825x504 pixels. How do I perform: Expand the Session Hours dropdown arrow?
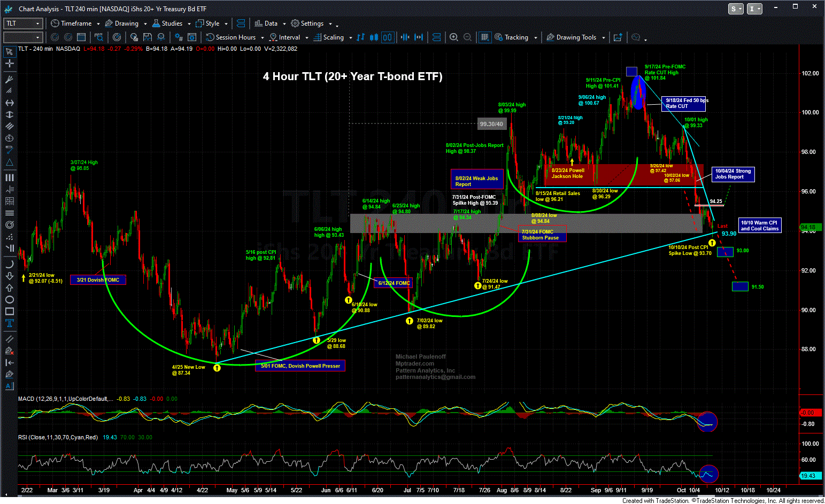pos(262,37)
